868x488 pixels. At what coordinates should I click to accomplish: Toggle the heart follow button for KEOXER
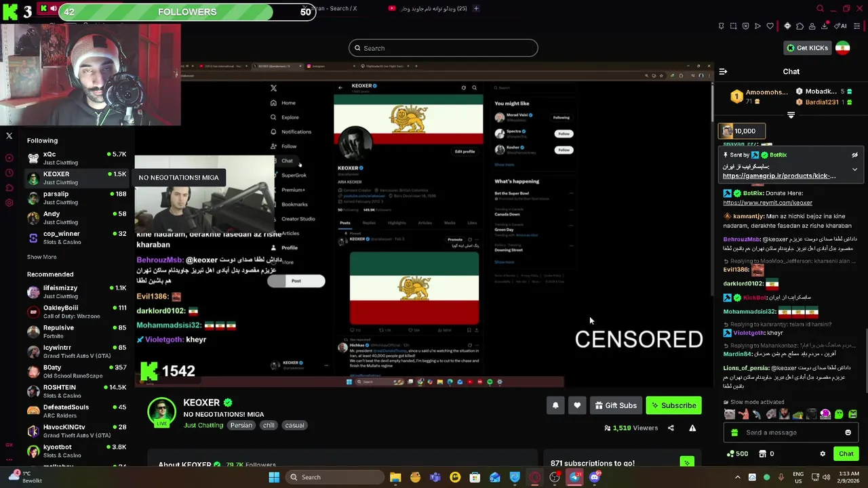pos(577,405)
